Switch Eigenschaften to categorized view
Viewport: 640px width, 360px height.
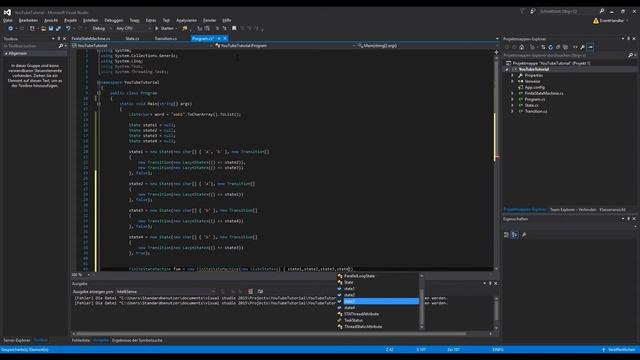[x=507, y=235]
